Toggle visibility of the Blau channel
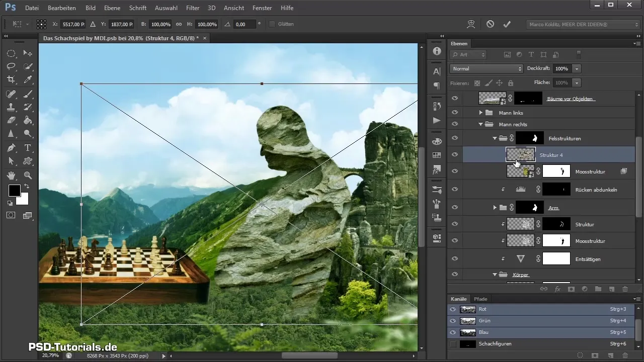Screen dimensions: 644x362 click(453, 332)
